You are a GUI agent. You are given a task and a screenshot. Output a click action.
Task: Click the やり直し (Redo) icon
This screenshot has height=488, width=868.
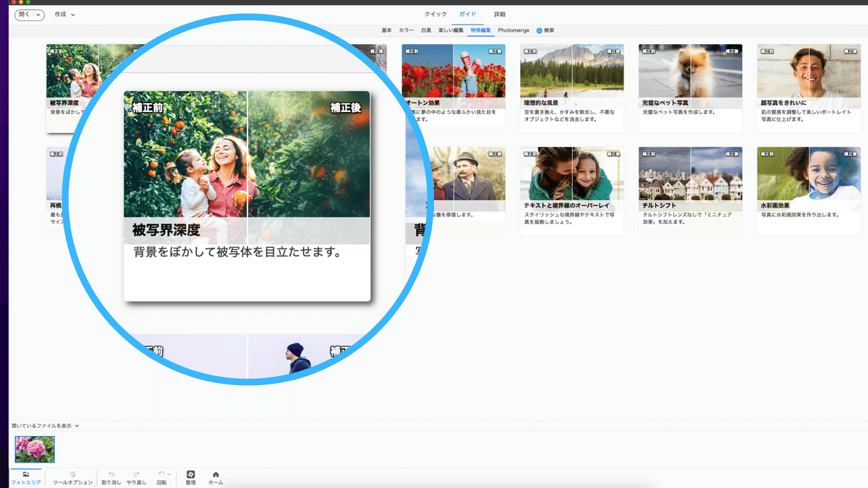(x=136, y=478)
